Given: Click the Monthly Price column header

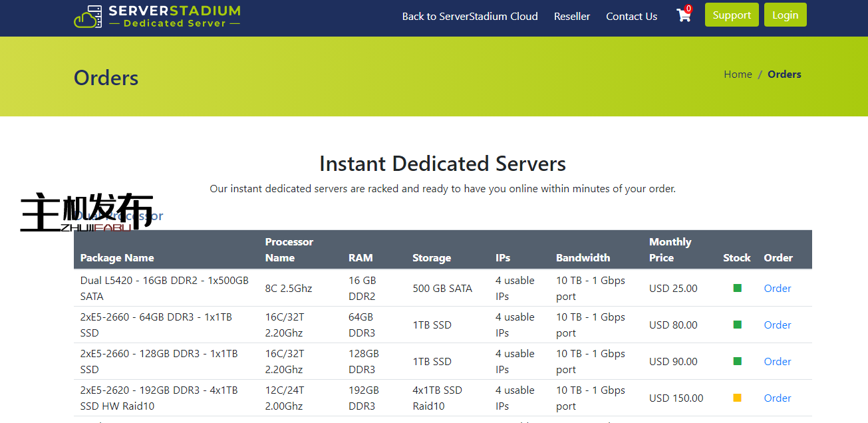Looking at the screenshot, I should point(670,250).
